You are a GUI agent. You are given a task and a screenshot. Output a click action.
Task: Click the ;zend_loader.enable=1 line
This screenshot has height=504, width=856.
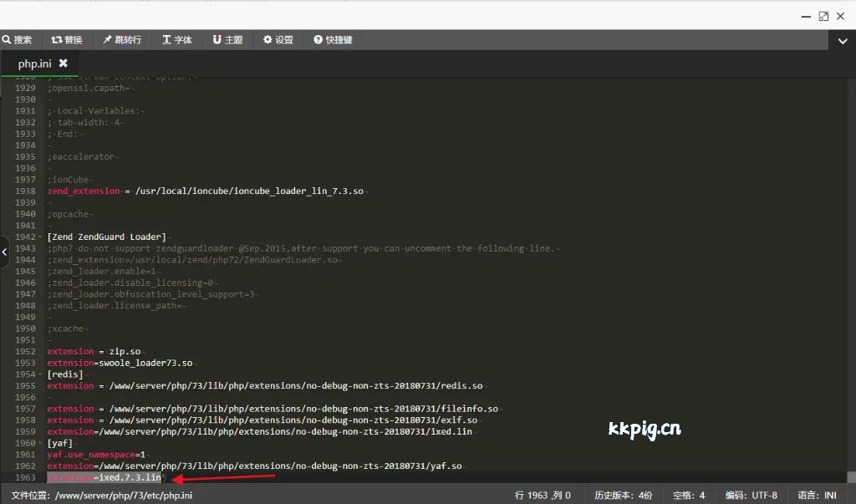pyautogui.click(x=101, y=272)
